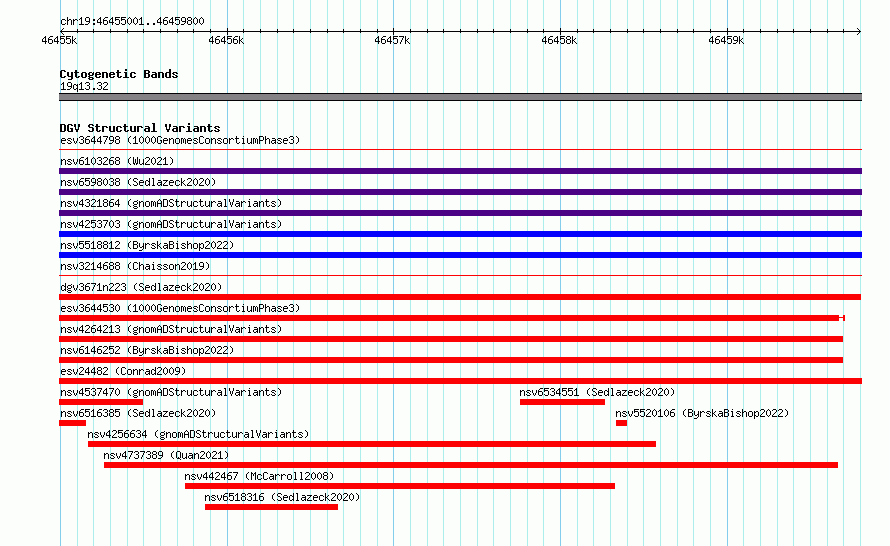Click the esv3644798 variant label
Screen dimensions: 890x546
(x=180, y=140)
